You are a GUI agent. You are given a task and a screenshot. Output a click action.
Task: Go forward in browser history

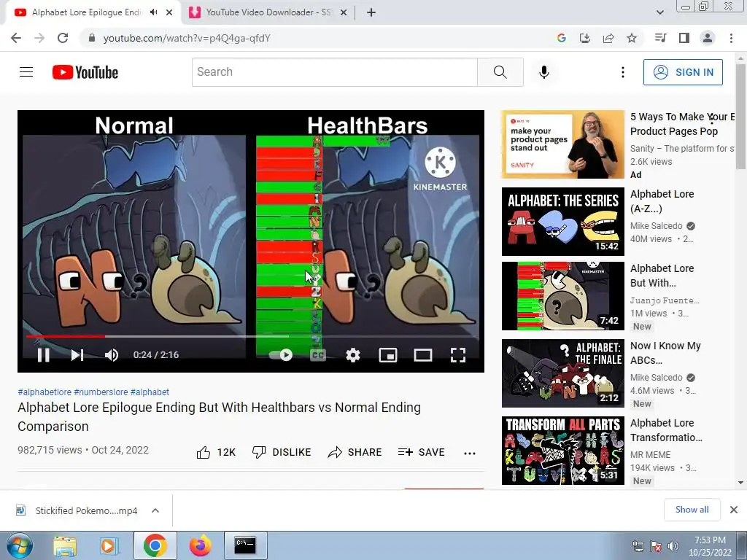39,38
